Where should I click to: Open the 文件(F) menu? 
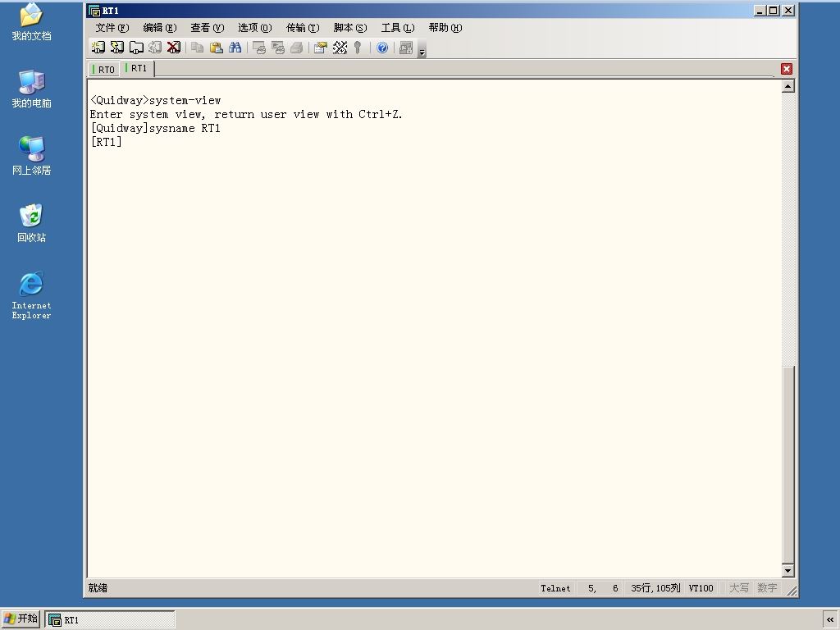click(112, 27)
